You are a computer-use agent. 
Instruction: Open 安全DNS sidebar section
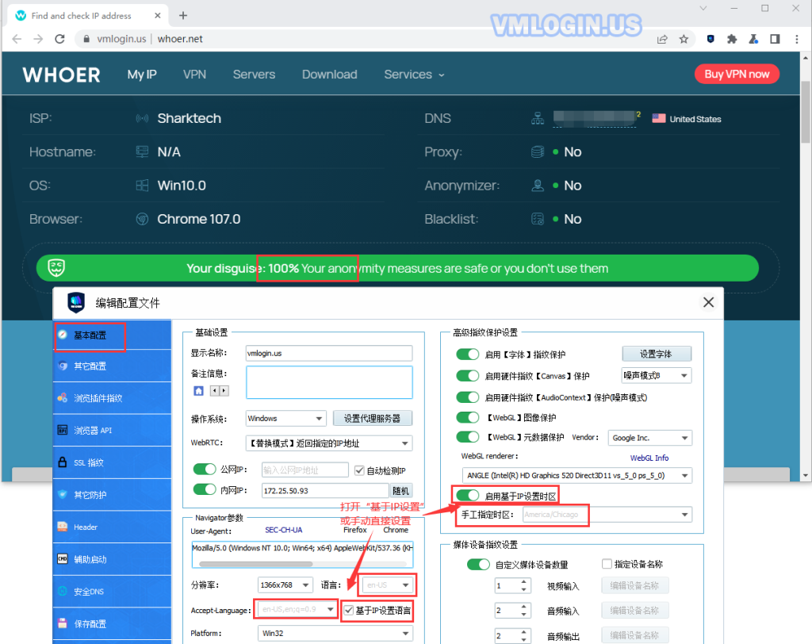click(112, 592)
